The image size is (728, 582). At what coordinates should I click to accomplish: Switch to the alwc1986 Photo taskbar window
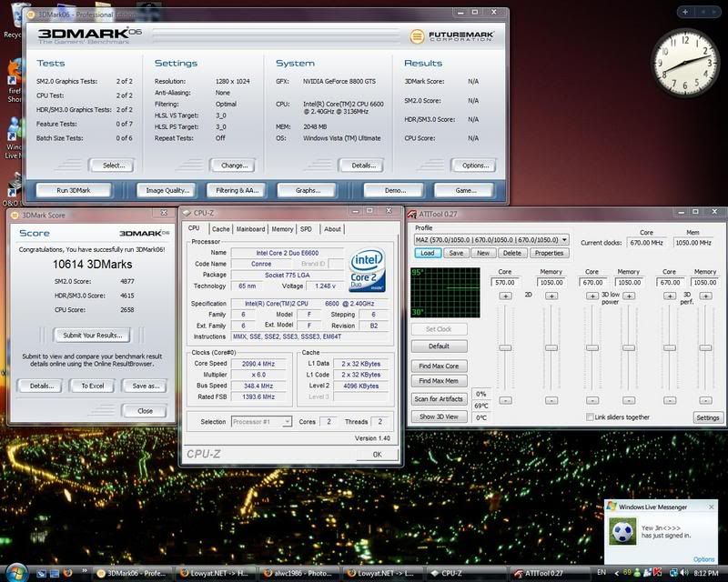click(298, 573)
